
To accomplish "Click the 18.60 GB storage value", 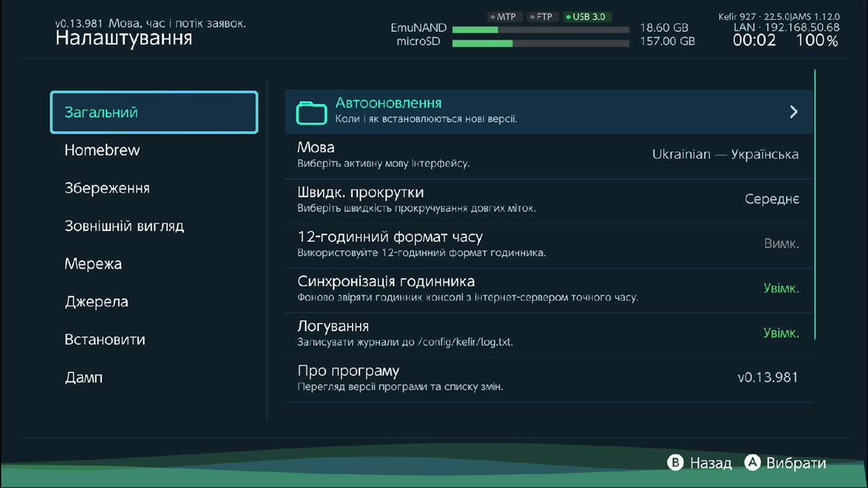I will tap(663, 28).
